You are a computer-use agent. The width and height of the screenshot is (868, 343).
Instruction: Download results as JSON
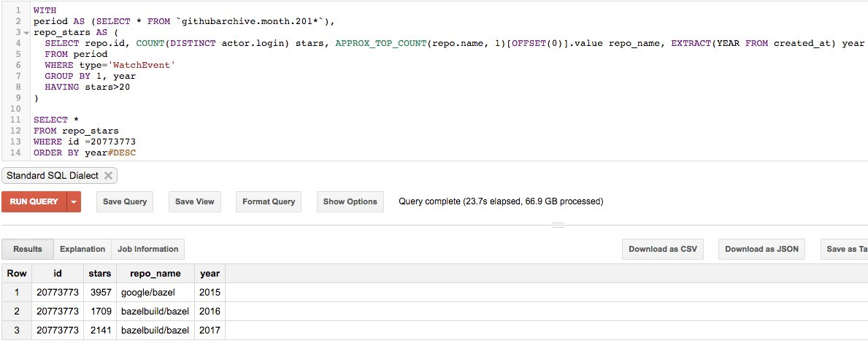click(x=761, y=249)
